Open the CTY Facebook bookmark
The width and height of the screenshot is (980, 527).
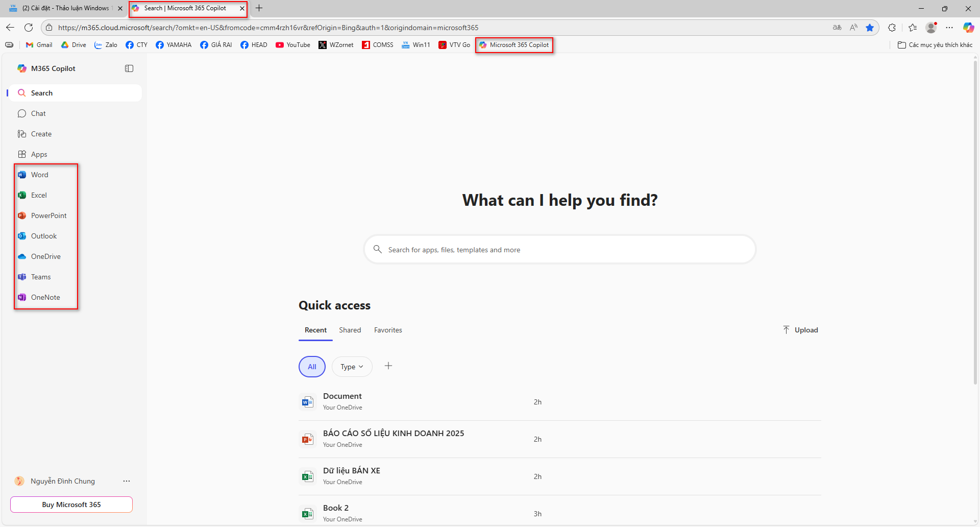136,45
